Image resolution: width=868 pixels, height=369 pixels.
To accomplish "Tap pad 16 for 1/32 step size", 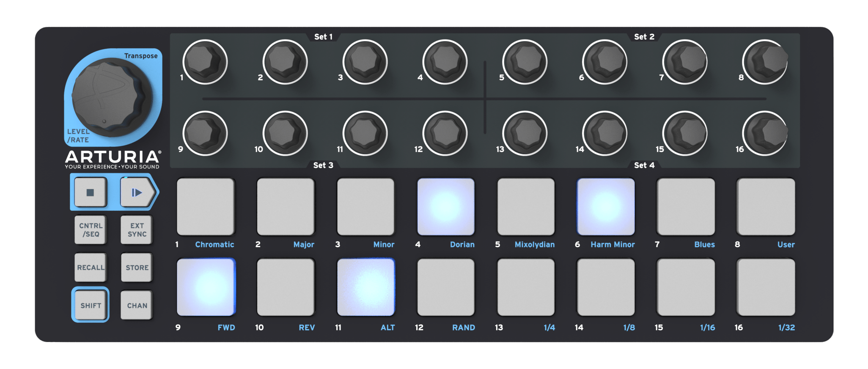I will [x=766, y=287].
